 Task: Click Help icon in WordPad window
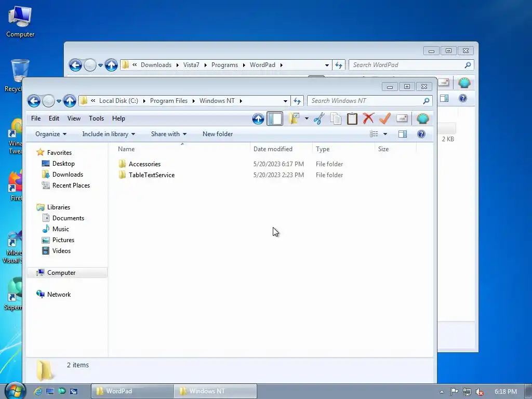coord(463,98)
